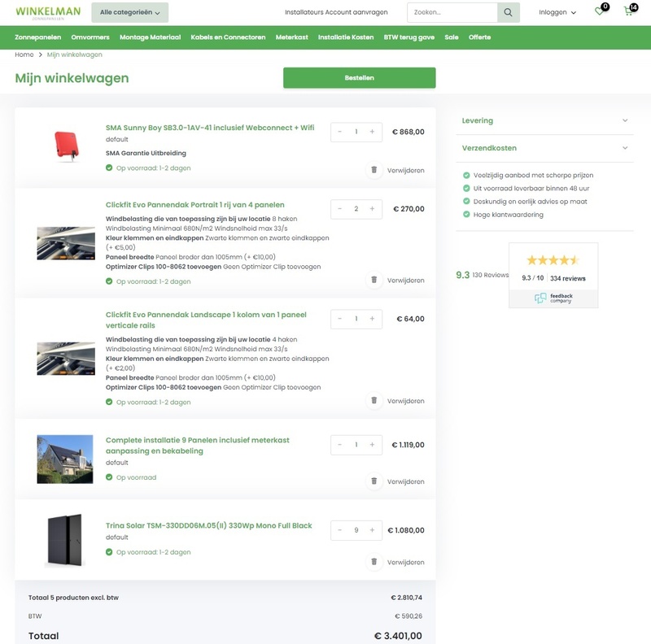This screenshot has width=651, height=644.
Task: Open Complete installatie 9 Panelen link
Action: [x=197, y=446]
